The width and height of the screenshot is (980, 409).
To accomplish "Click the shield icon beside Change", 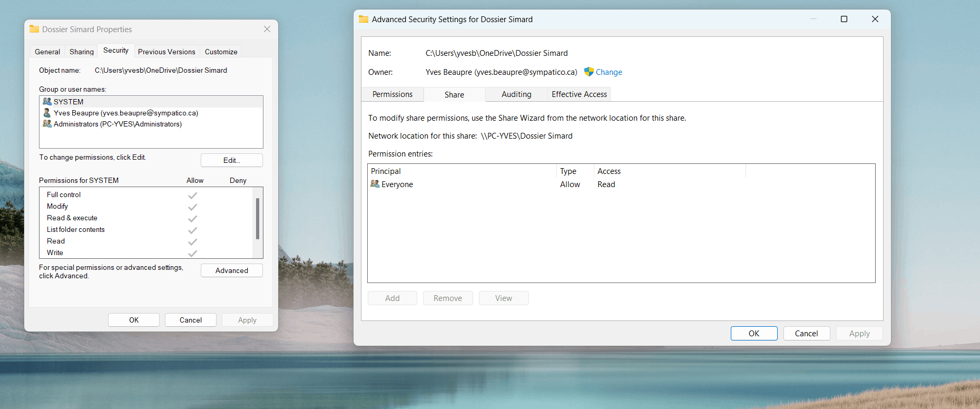I will click(x=589, y=72).
